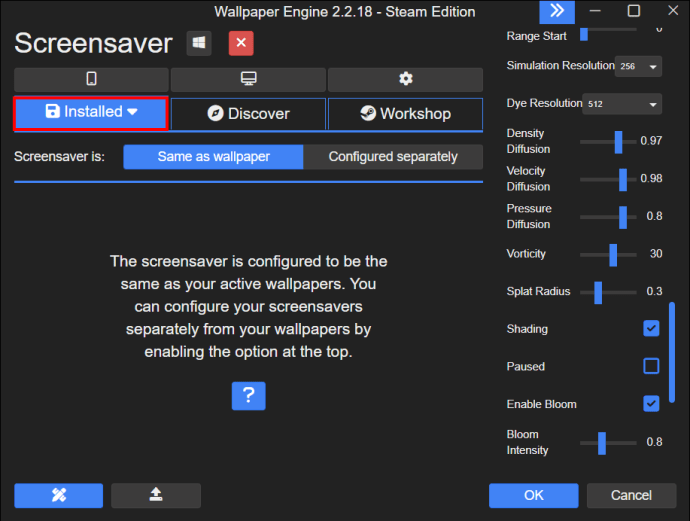Open the Dye Resolution dropdown
The width and height of the screenshot is (690, 521).
pyautogui.click(x=622, y=104)
